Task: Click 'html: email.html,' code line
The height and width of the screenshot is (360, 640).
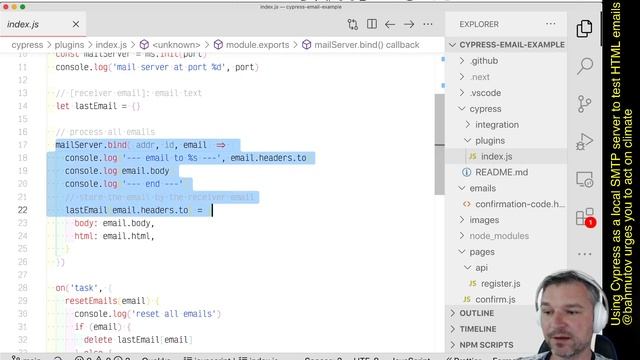Action: pos(114,236)
